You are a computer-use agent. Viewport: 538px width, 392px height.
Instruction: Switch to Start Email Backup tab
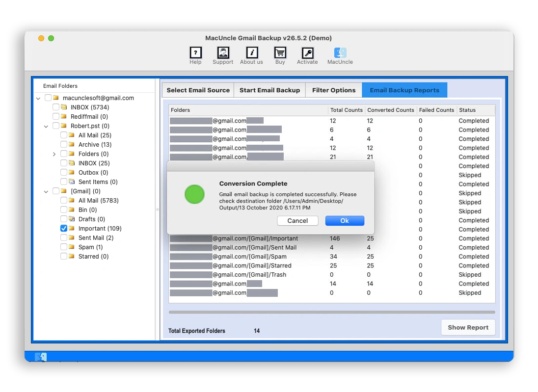(x=269, y=90)
